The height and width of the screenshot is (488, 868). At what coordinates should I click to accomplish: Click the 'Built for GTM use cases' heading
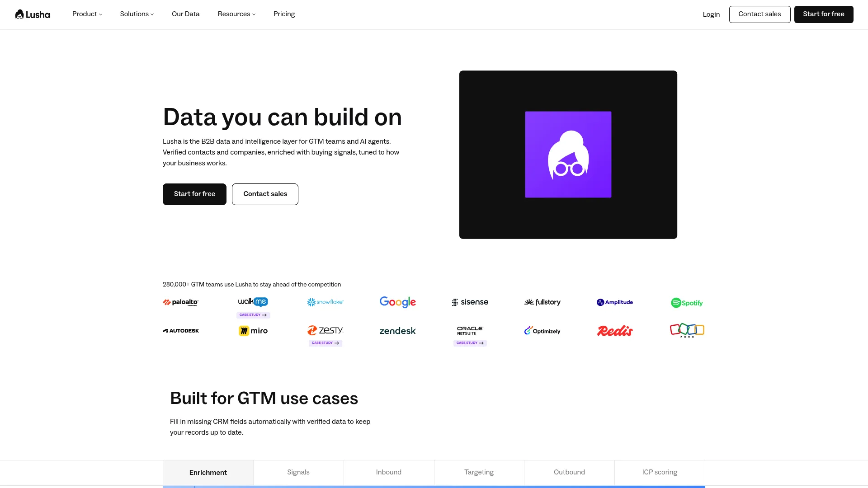[264, 399]
